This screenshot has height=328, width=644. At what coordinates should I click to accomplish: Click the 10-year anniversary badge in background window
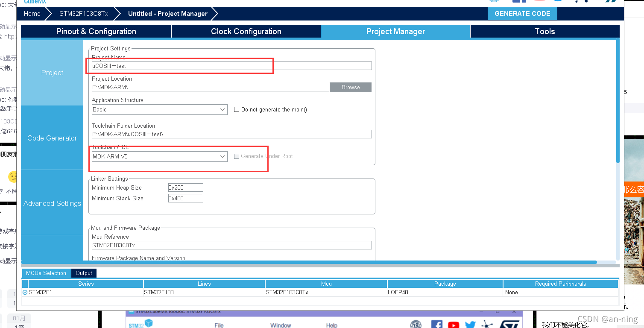click(416, 325)
